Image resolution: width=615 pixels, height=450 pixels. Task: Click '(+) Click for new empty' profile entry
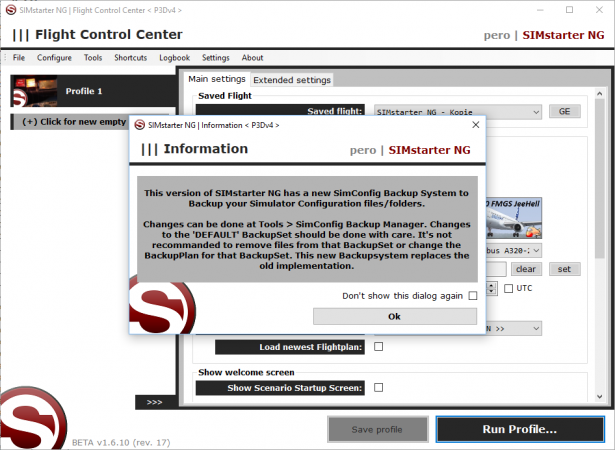click(x=71, y=122)
